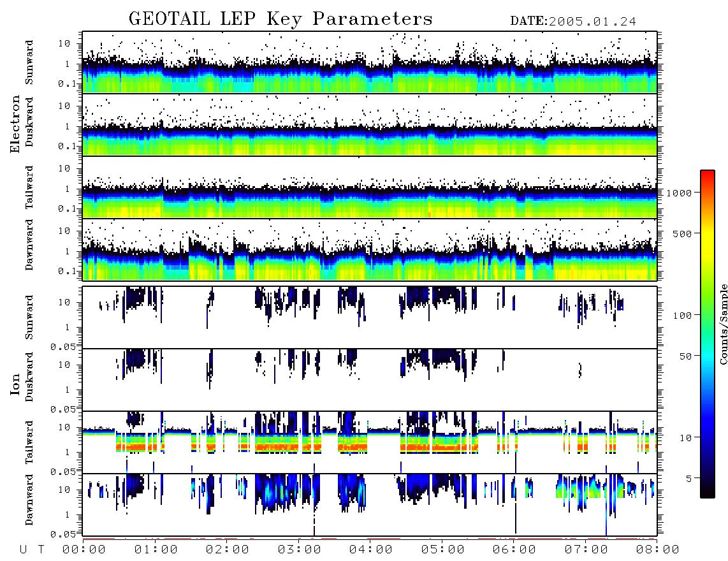
Task: Select the Ion Tailward panel label
Action: click(x=29, y=442)
